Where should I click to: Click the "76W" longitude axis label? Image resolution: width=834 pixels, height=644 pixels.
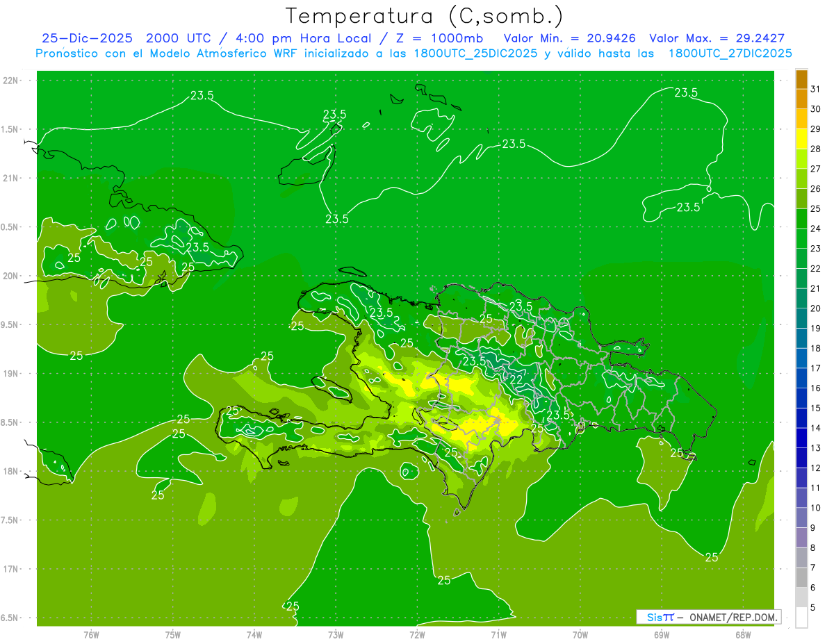coord(91,635)
